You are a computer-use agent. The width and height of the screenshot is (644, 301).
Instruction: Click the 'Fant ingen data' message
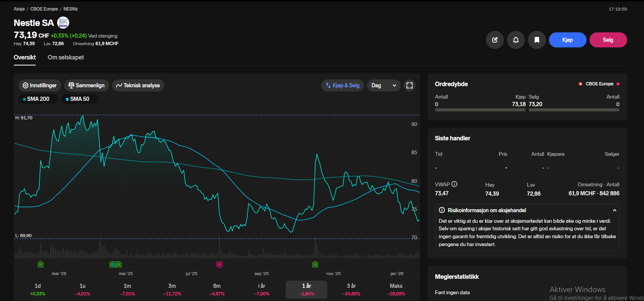(x=452, y=293)
